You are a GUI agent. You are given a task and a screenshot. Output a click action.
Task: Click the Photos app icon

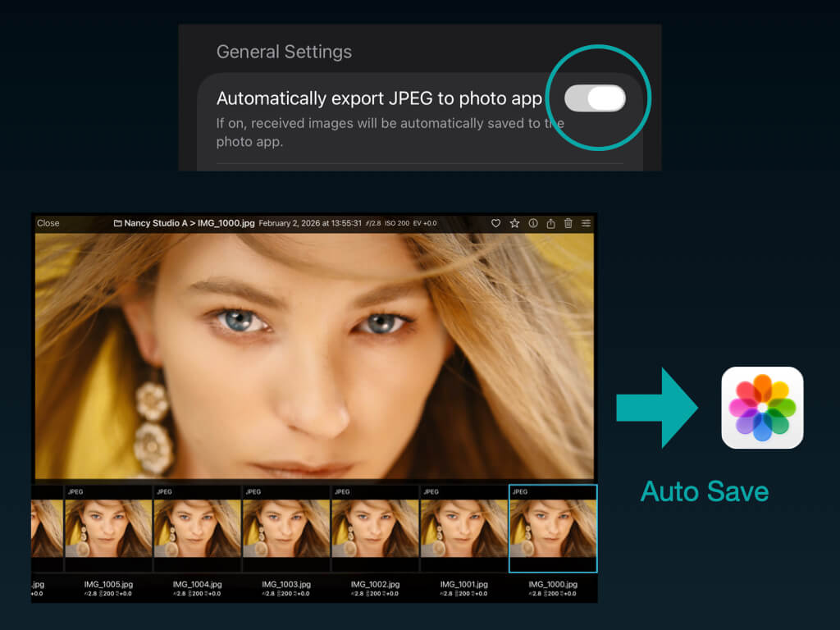(x=762, y=408)
